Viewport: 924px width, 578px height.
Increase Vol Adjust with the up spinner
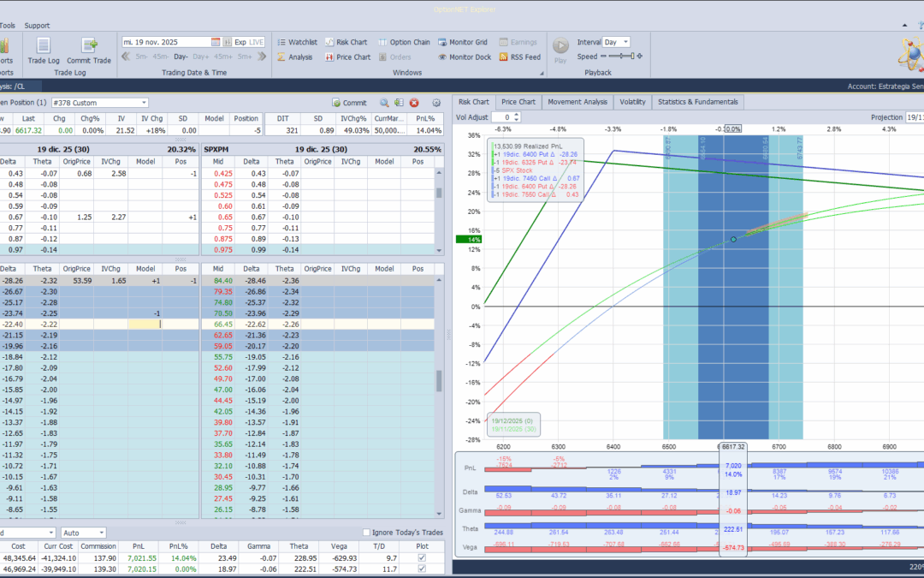pyautogui.click(x=517, y=115)
